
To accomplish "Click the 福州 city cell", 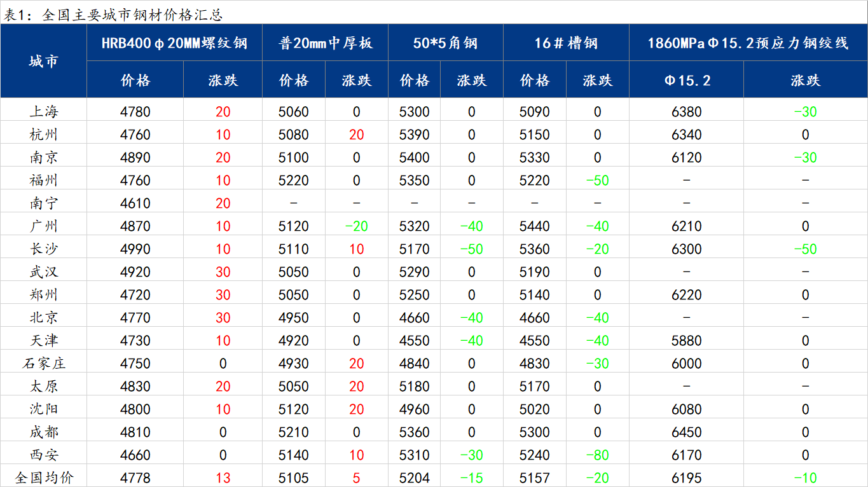I will 43,181.
